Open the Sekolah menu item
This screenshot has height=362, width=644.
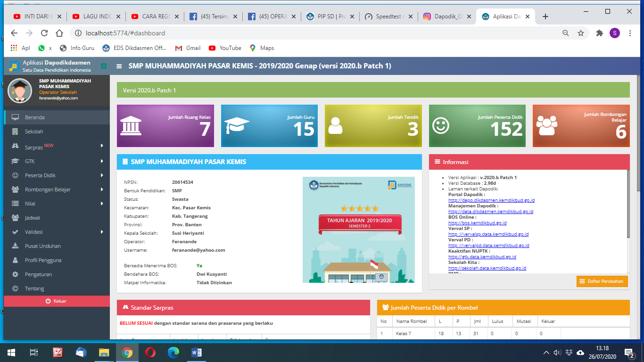34,132
